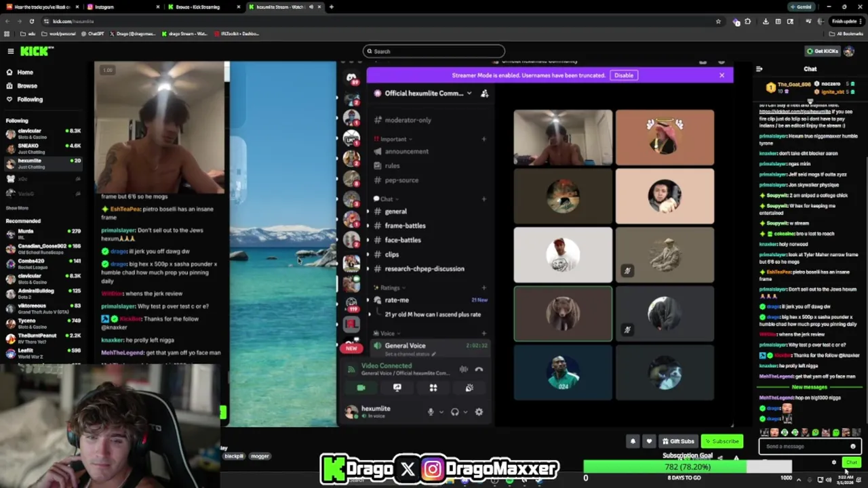Add a channel to the Important category
The width and height of the screenshot is (868, 488).
click(484, 139)
